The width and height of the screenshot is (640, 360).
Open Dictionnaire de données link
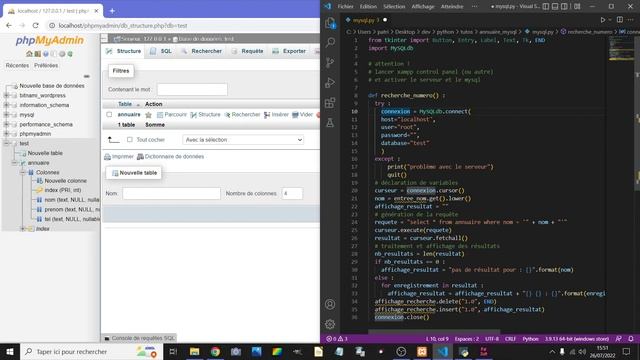[x=171, y=157]
